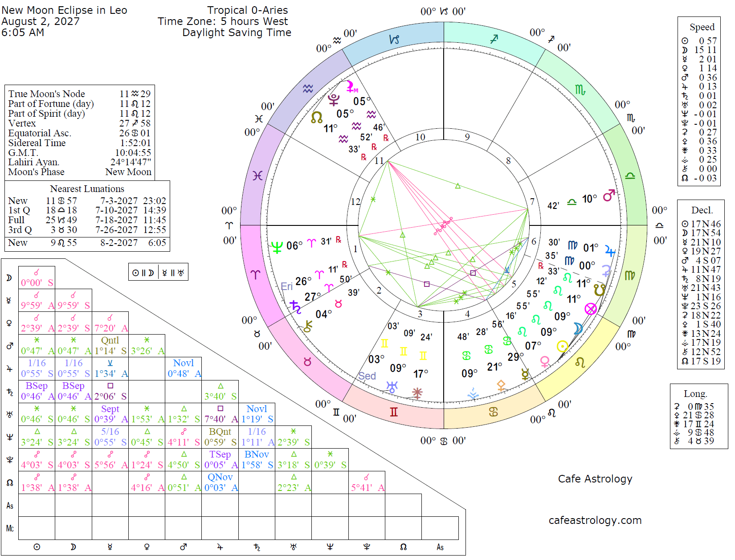Select the pink Venus glyph in Leo
735x560 pixels.
coord(544,362)
